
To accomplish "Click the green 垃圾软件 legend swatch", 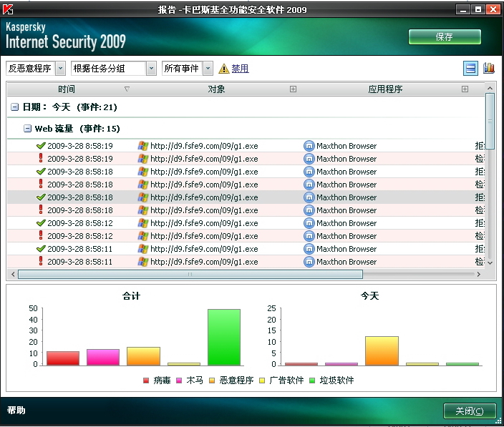I will [x=312, y=381].
